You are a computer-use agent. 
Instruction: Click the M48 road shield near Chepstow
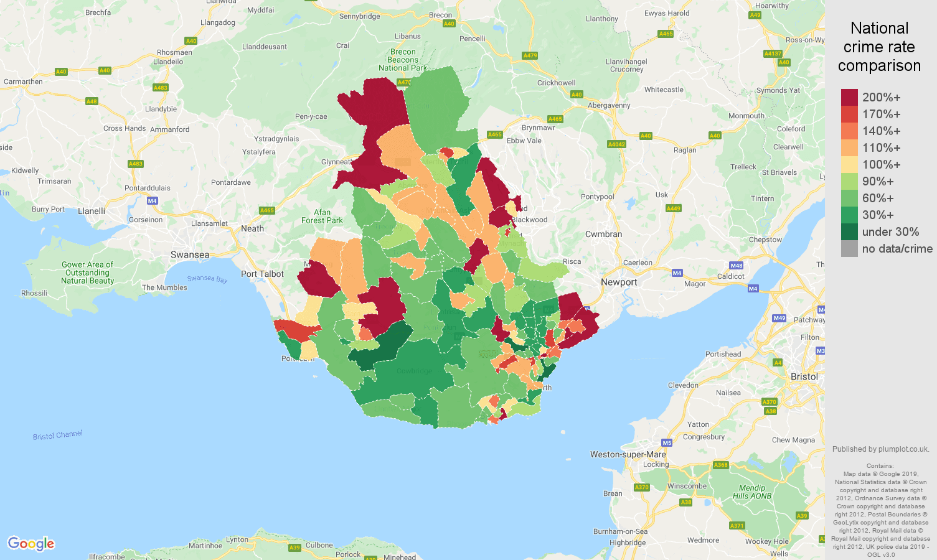pyautogui.click(x=737, y=266)
